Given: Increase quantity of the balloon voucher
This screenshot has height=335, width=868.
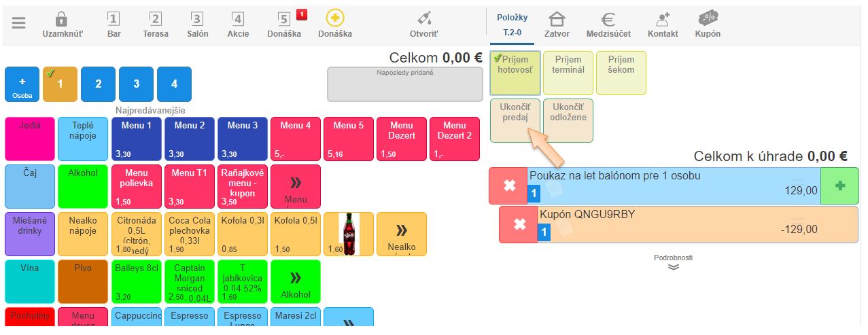Looking at the screenshot, I should [x=839, y=186].
